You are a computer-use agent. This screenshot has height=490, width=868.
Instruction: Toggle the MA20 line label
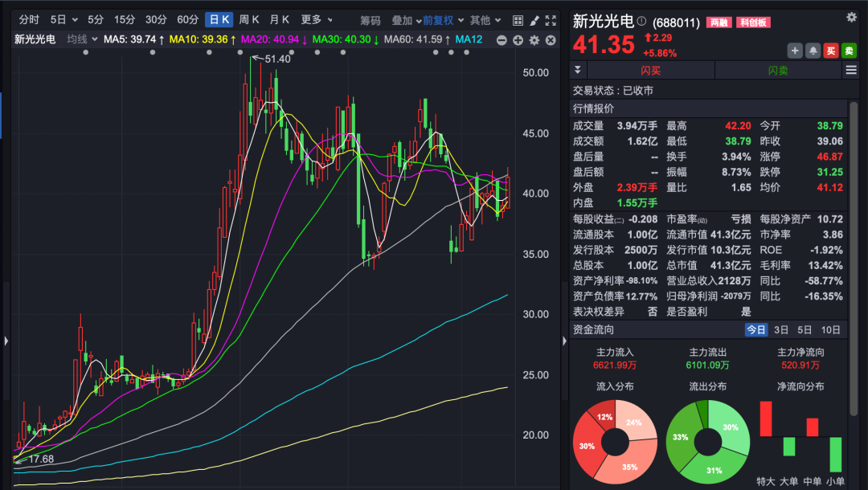point(275,39)
